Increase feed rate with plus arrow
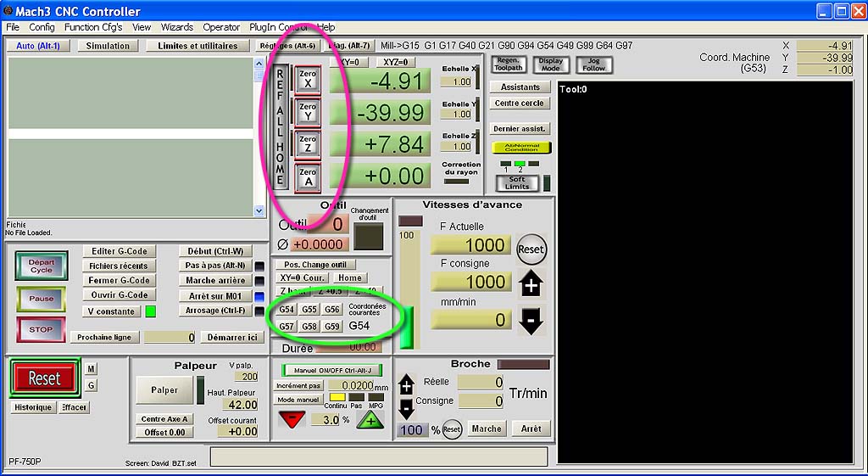Screen dimensions: 868x476 pyautogui.click(x=531, y=285)
